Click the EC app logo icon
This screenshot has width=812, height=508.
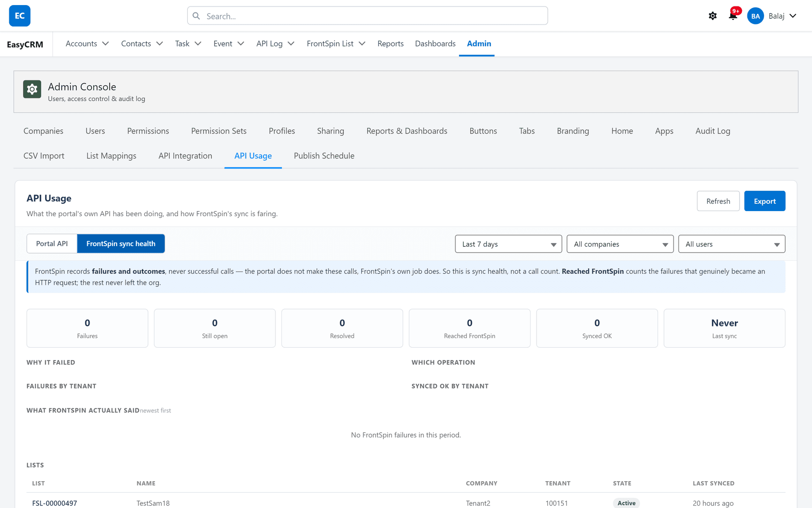click(19, 16)
